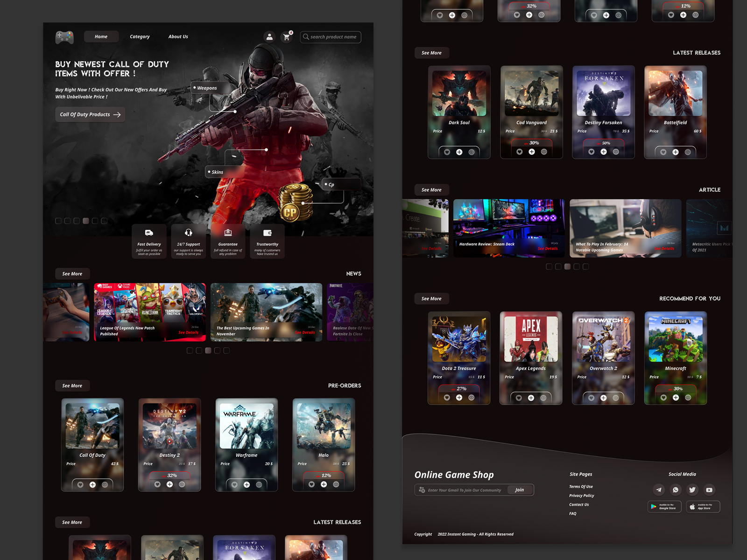Open the shopping cart icon in the header
The image size is (747, 560).
pos(286,36)
